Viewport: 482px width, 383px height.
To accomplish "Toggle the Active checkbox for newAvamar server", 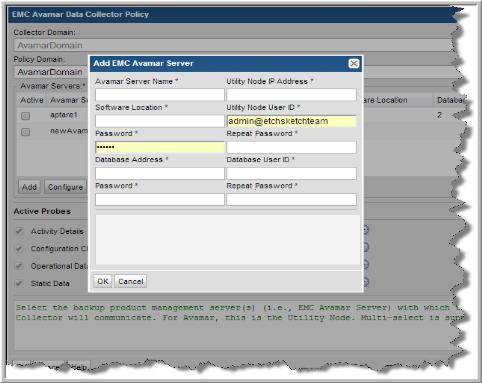I will 25,132.
